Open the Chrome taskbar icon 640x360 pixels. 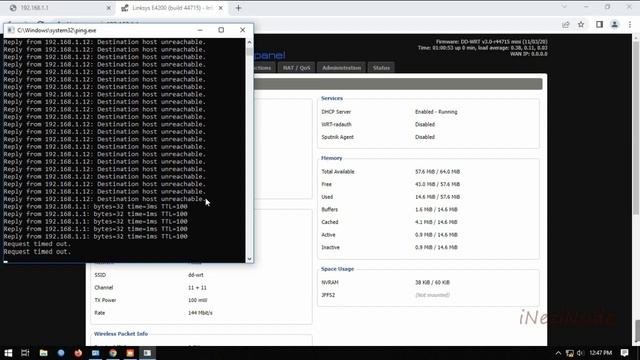113,353
